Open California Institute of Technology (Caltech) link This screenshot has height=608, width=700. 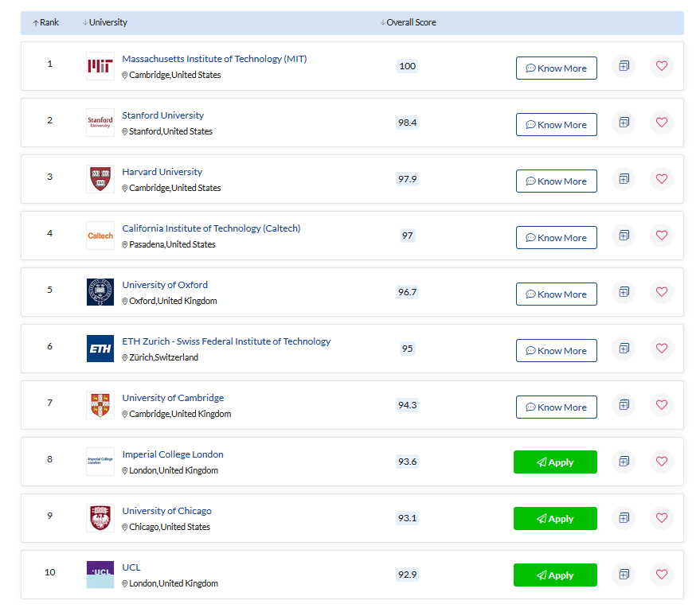(211, 228)
